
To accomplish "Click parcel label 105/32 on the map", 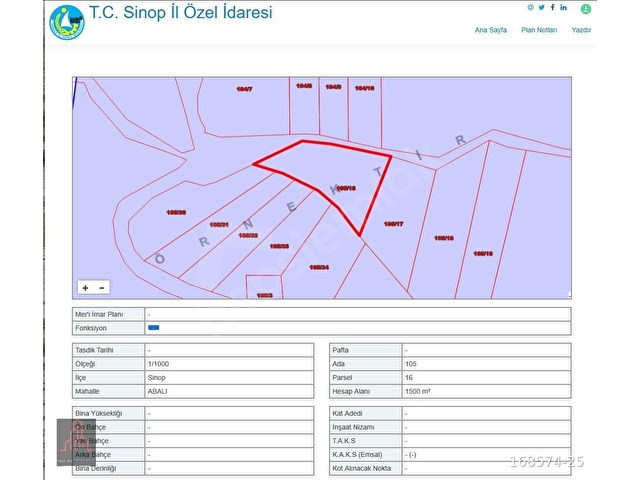I will (248, 236).
